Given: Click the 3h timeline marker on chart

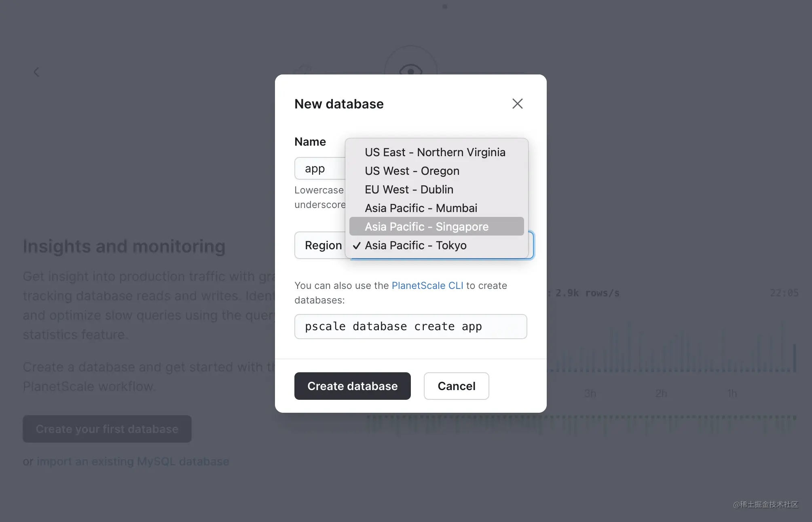Looking at the screenshot, I should 590,393.
